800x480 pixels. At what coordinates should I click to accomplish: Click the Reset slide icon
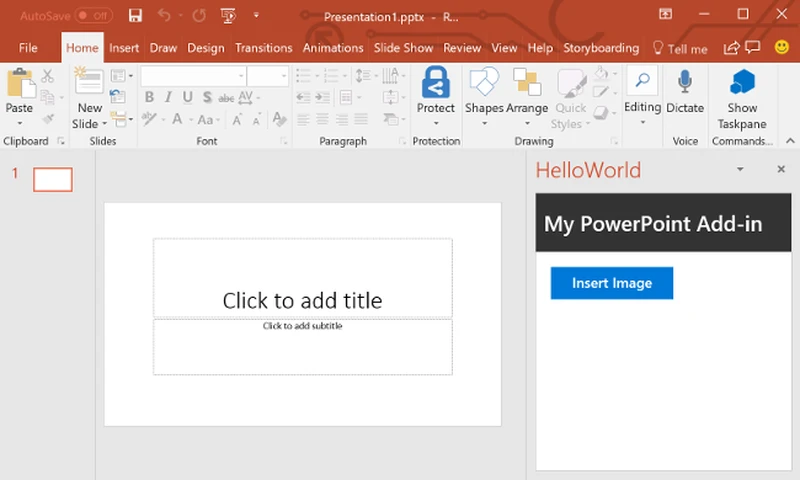117,96
